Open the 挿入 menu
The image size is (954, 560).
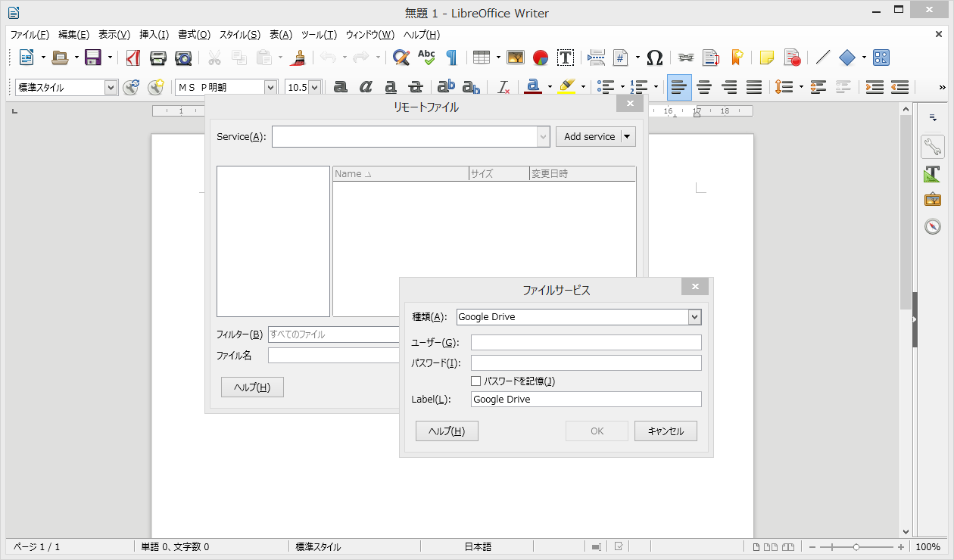pyautogui.click(x=154, y=34)
